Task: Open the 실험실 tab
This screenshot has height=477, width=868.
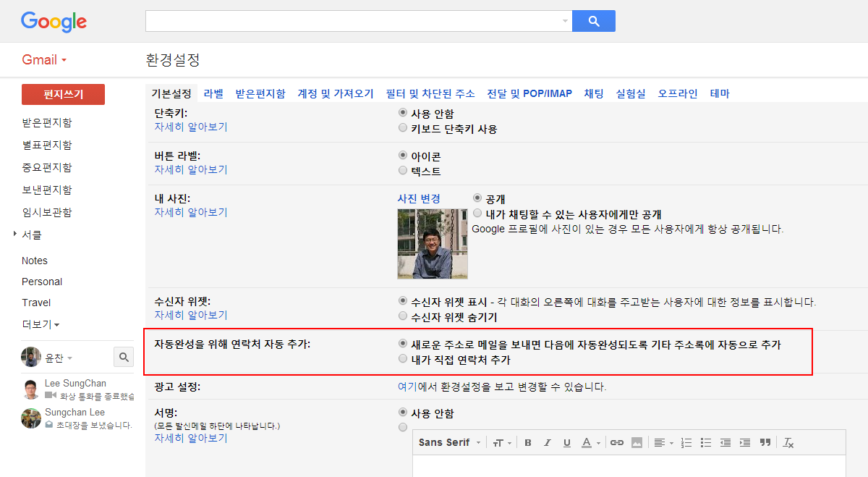Action: 631,93
